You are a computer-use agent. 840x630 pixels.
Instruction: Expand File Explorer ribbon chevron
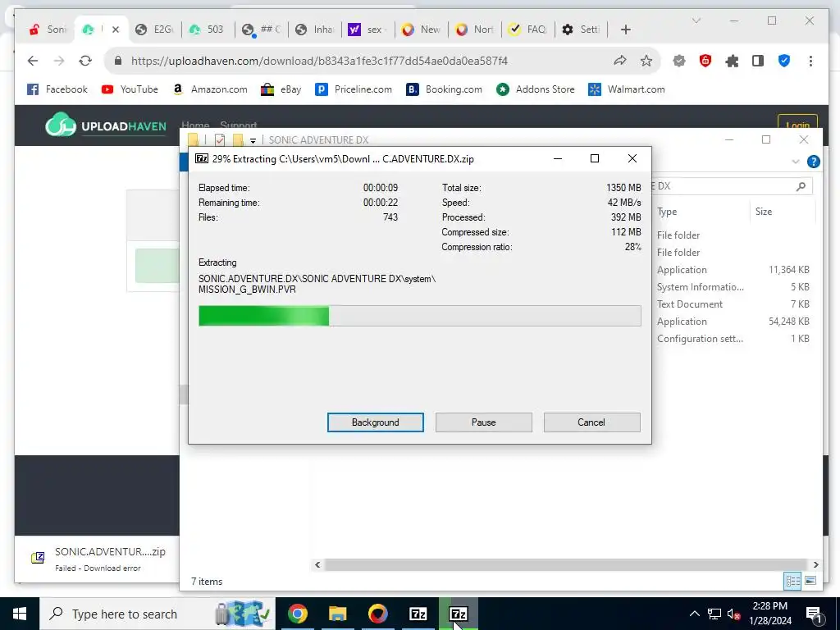[795, 162]
